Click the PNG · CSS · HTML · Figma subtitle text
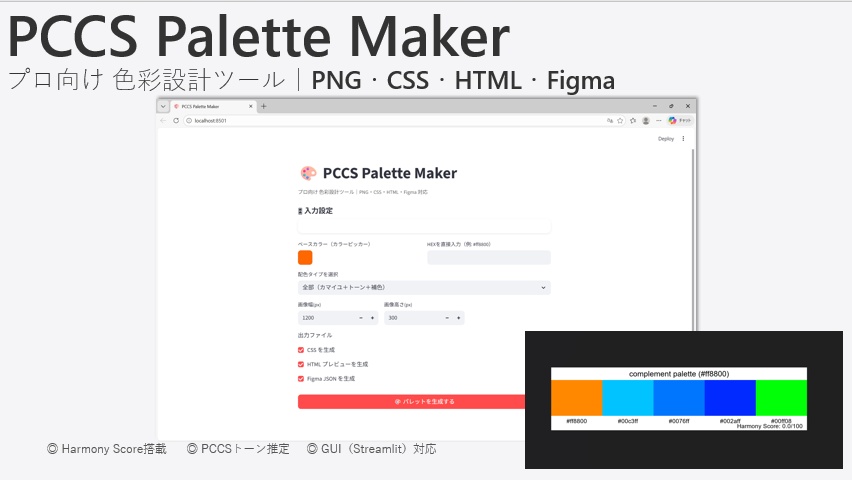Image resolution: width=852 pixels, height=480 pixels. click(x=463, y=80)
